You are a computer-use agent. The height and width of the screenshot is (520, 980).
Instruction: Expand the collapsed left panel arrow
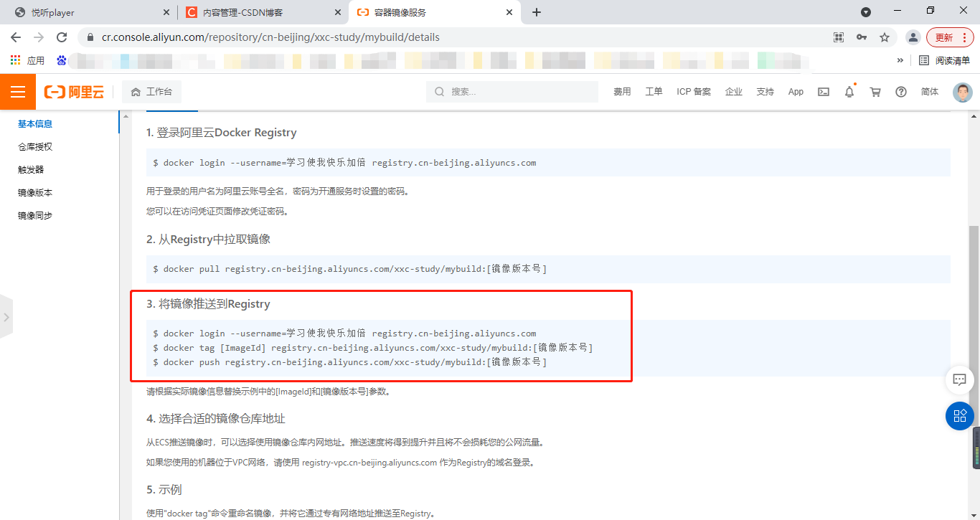pos(6,317)
